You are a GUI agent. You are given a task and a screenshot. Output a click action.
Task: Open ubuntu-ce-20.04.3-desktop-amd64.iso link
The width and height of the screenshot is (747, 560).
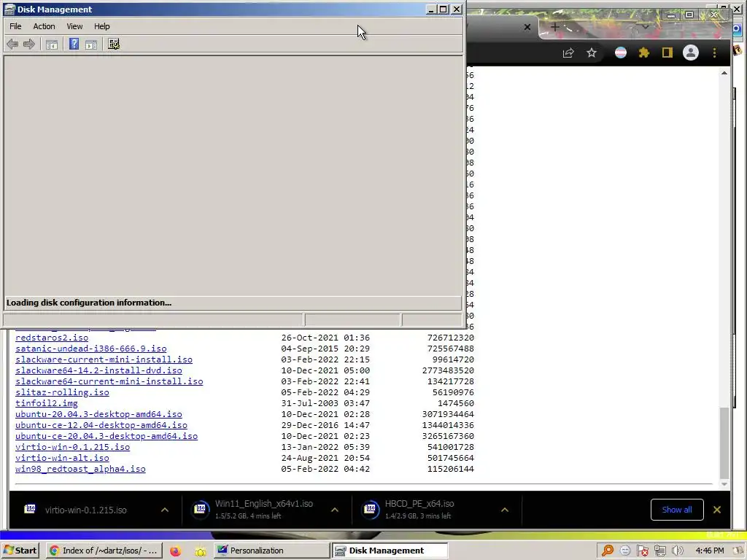107,436
